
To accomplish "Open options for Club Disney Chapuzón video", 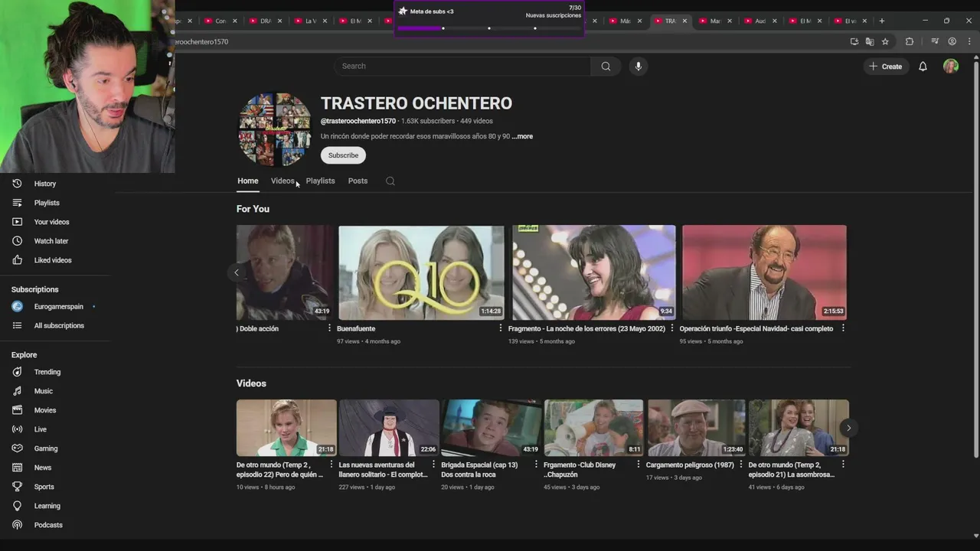I will (639, 465).
